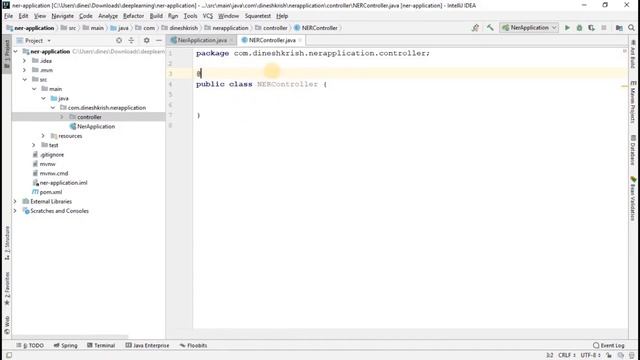Image resolution: width=640 pixels, height=360 pixels.
Task: Open the NerApplication run configuration dropdown
Action: pyautogui.click(x=529, y=28)
